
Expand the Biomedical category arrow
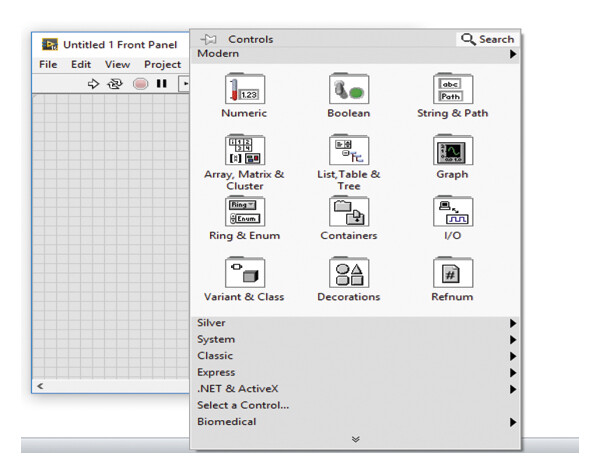513,422
